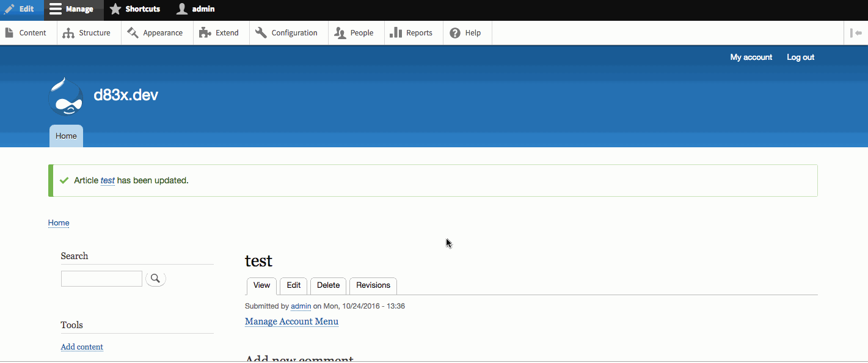Click the Tools block heading
The image size is (868, 363).
point(72,325)
